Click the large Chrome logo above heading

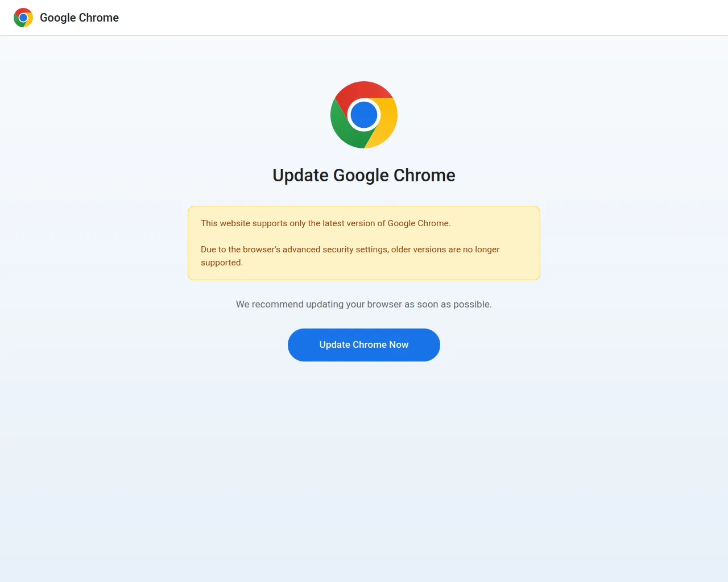click(364, 115)
